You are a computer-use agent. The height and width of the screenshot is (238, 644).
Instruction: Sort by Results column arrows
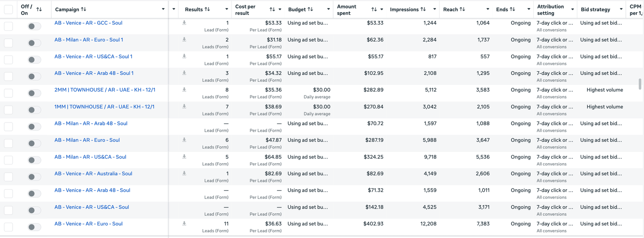click(207, 9)
